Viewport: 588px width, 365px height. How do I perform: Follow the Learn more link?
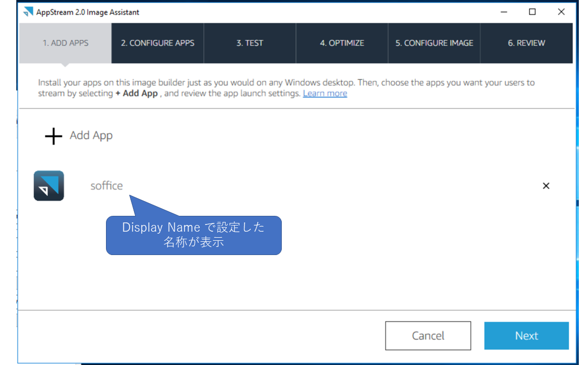(325, 93)
